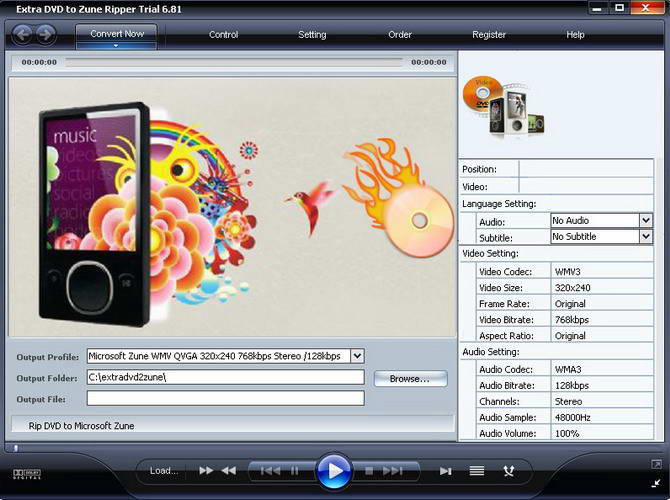Click the Language Setting header

tap(499, 204)
